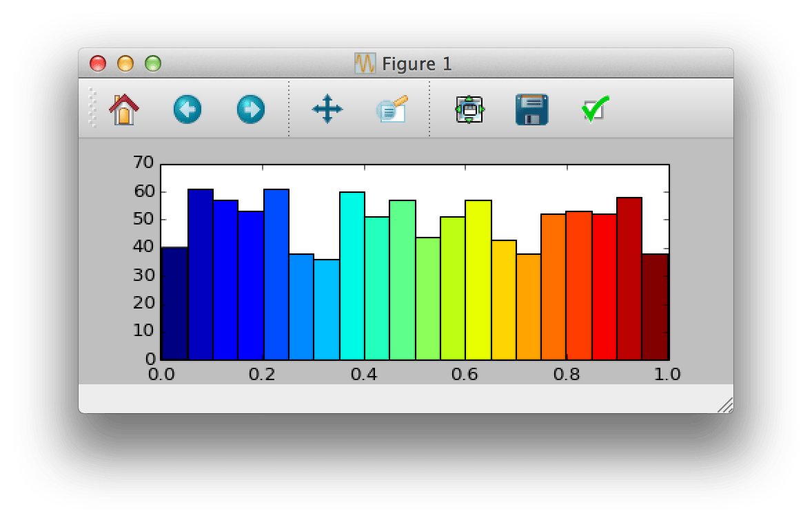Screen dimensions: 812x522
Task: Open the subplot configuration tool
Action: click(469, 108)
